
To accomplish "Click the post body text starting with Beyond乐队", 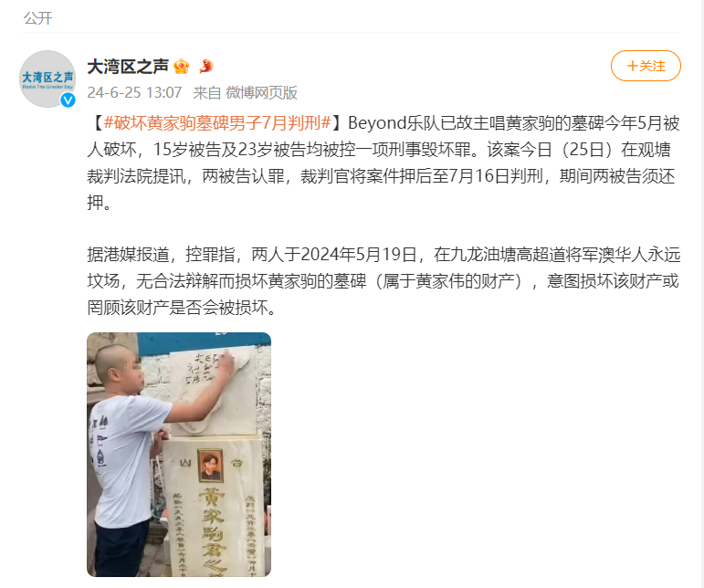I will tap(384, 163).
